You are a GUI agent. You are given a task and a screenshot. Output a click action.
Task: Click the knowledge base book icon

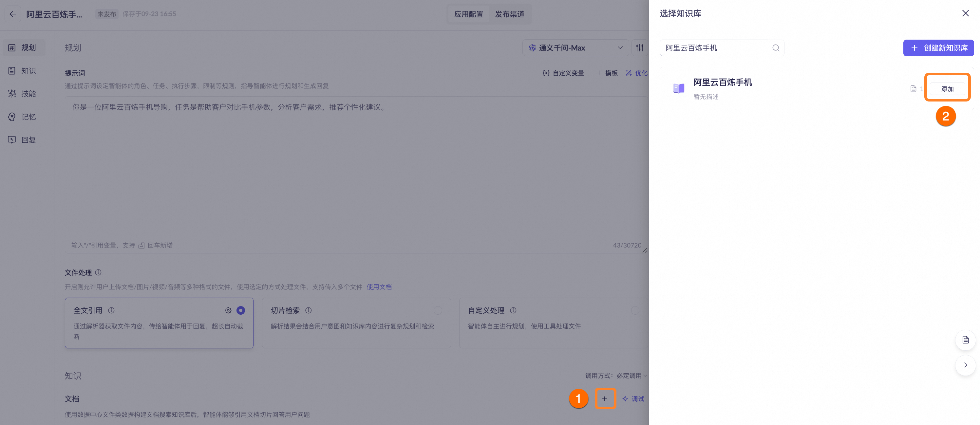pyautogui.click(x=679, y=89)
